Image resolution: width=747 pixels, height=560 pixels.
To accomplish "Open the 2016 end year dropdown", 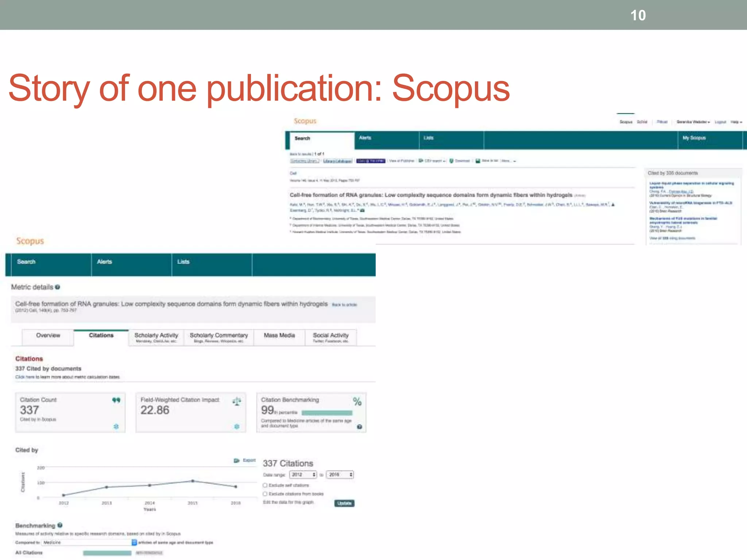I will 340,475.
